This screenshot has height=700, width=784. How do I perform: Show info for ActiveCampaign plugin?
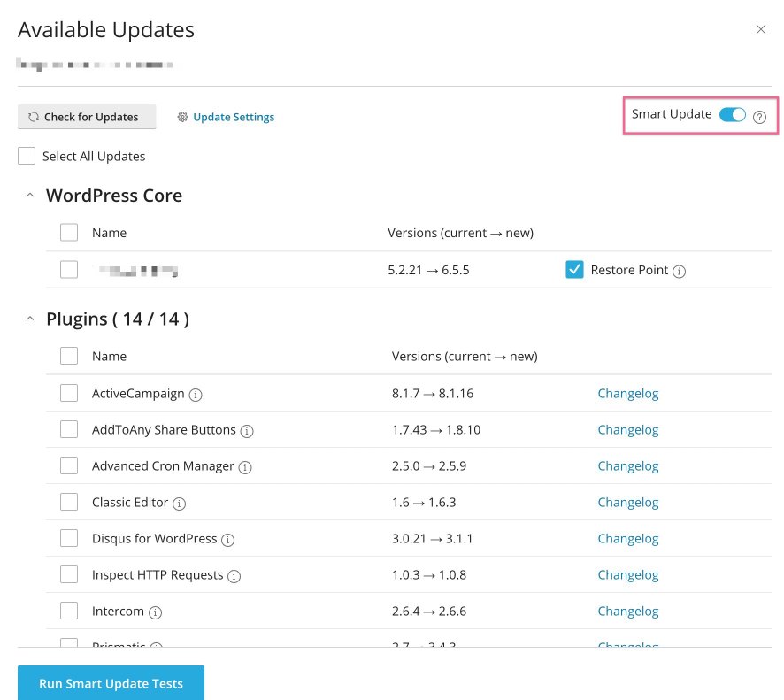pyautogui.click(x=196, y=395)
